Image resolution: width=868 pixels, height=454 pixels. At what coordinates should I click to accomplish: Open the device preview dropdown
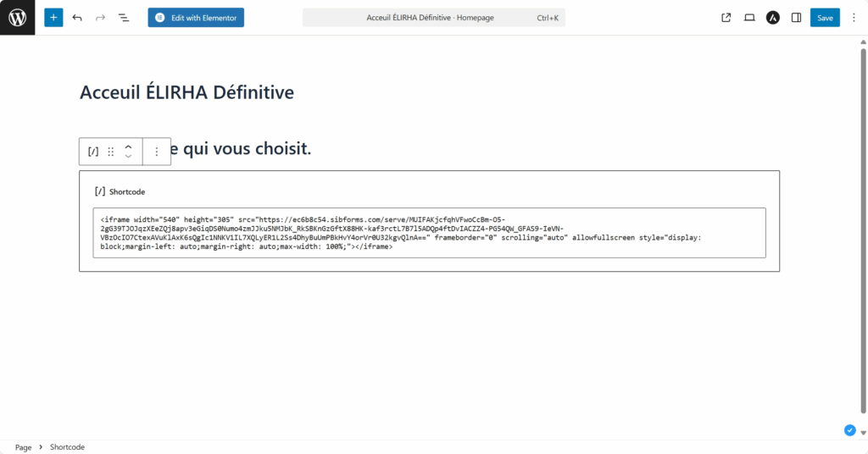[749, 17]
